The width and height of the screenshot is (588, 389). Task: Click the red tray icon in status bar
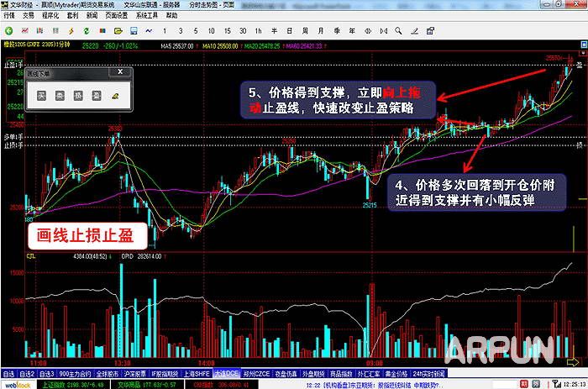coord(524,384)
